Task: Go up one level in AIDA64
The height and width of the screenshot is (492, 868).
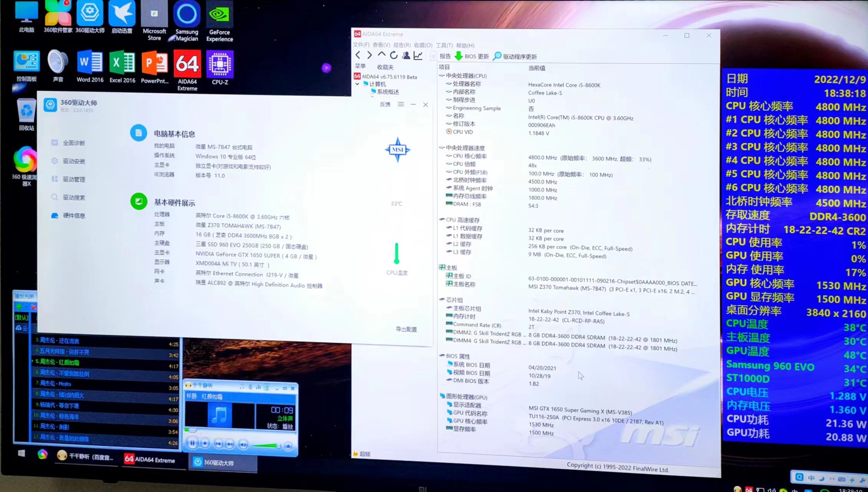Action: click(381, 55)
